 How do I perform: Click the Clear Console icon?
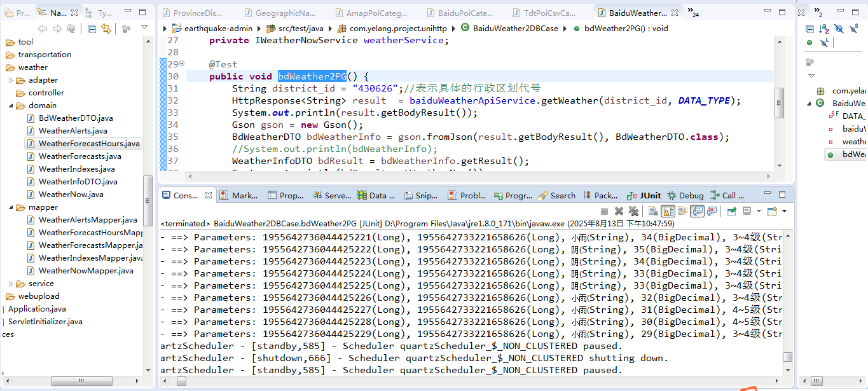[x=653, y=211]
